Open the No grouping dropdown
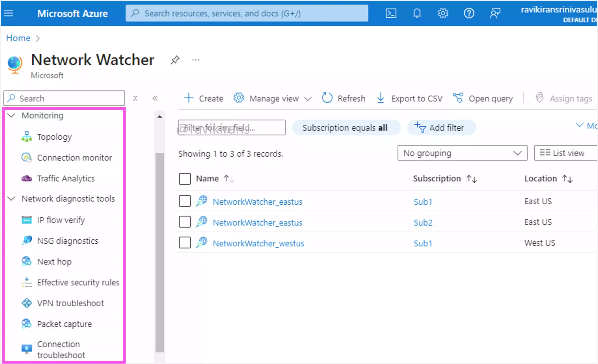 [x=462, y=153]
